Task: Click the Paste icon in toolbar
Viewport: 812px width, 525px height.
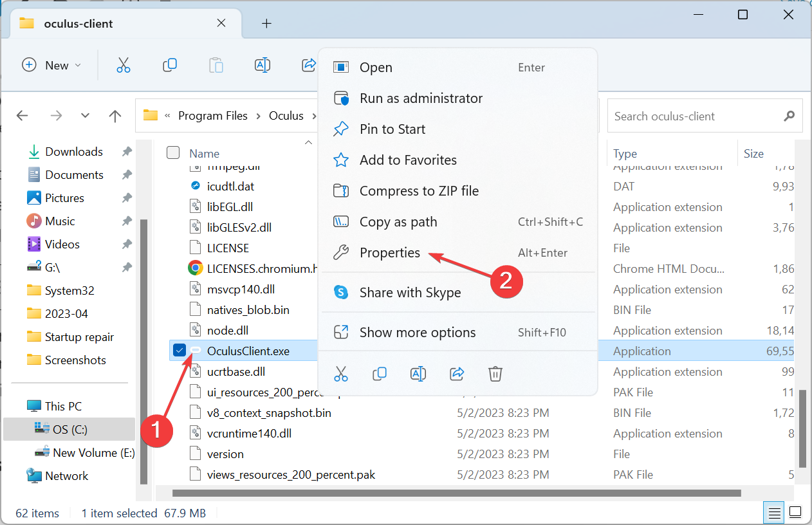Action: click(216, 65)
